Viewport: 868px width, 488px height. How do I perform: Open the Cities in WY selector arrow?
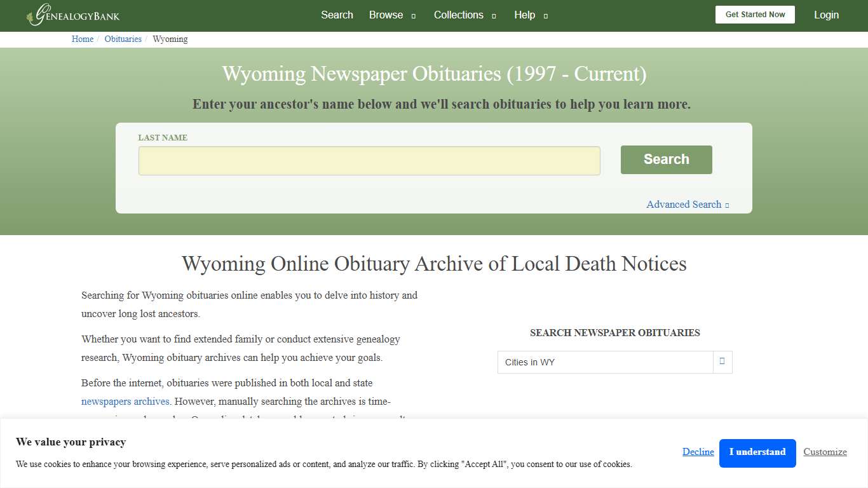point(722,362)
